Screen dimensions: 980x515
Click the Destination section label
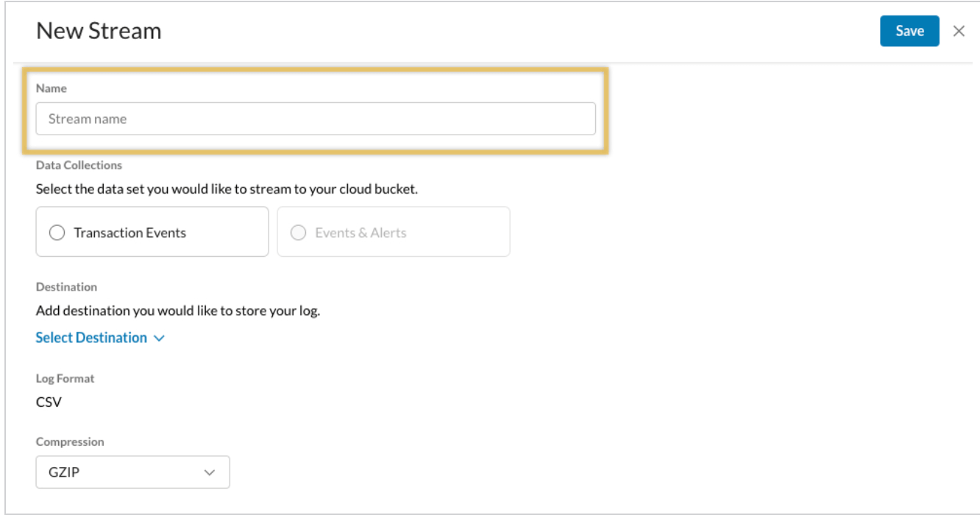pyautogui.click(x=66, y=287)
